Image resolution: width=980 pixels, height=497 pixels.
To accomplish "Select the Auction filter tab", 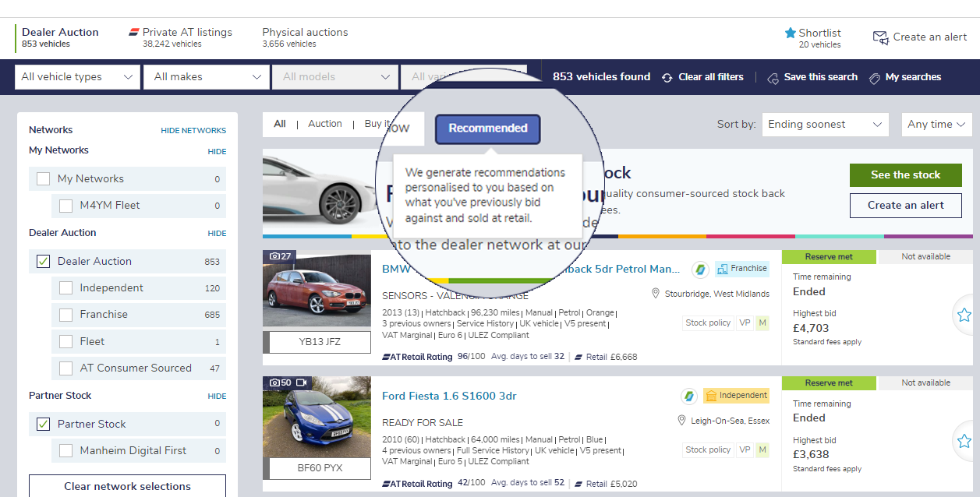I will pyautogui.click(x=325, y=124).
